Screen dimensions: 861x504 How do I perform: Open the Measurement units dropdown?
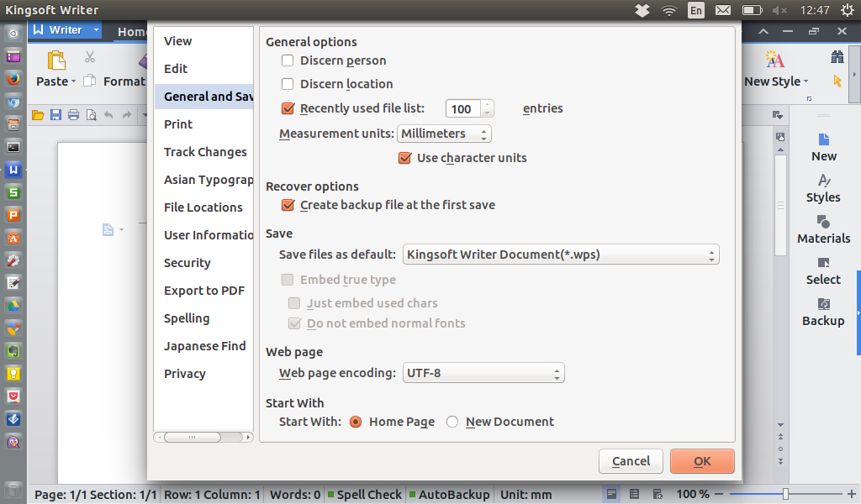(444, 134)
